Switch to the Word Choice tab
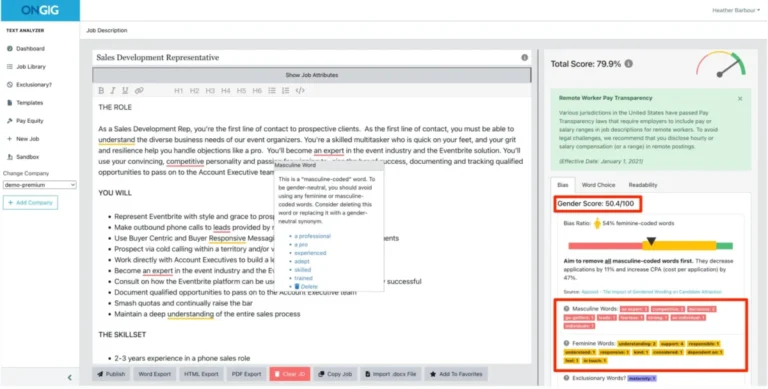Screen dimensions: 768x389 (598, 185)
